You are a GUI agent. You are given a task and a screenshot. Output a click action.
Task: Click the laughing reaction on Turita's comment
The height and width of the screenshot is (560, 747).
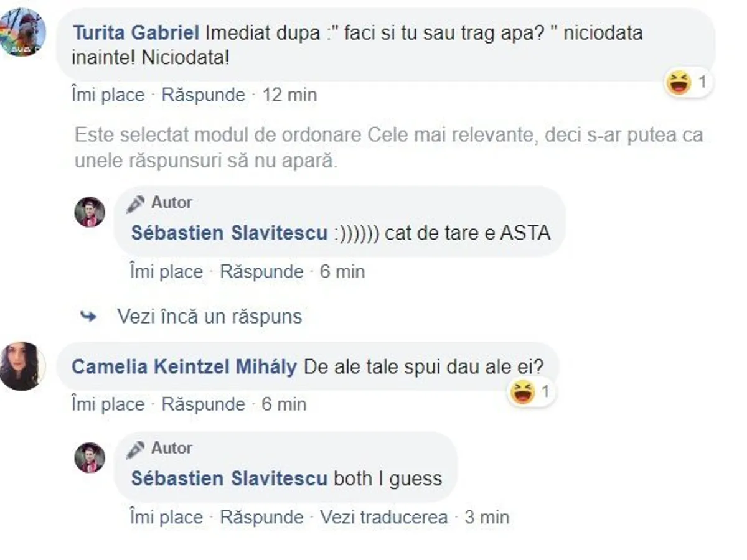click(x=679, y=82)
